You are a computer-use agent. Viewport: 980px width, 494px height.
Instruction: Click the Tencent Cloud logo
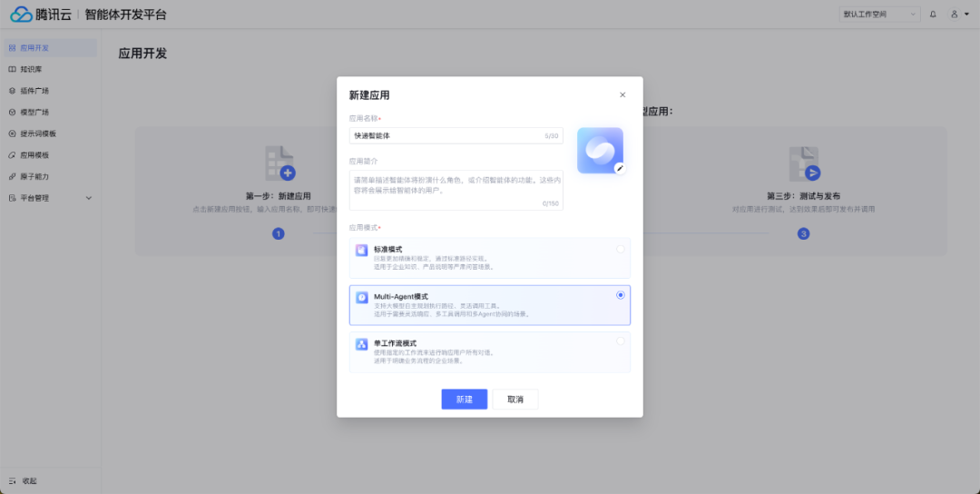[x=41, y=14]
